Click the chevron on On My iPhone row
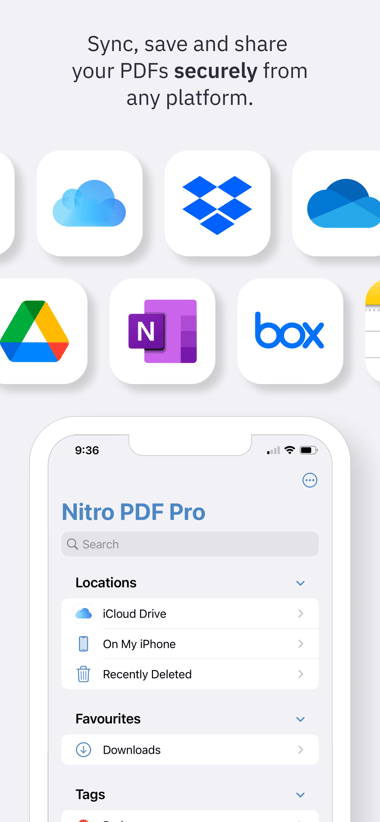Screen dimensions: 380x822 pos(300,644)
